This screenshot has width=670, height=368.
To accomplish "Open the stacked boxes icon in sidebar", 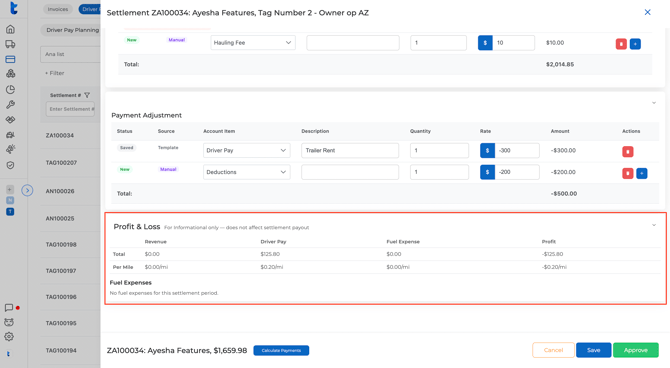I will click(10, 74).
